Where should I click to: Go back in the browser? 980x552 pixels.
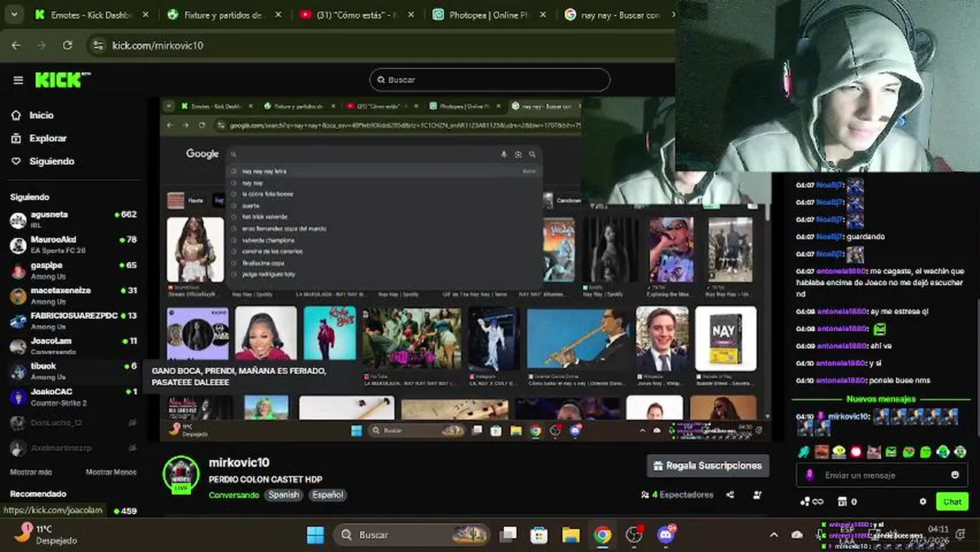coord(16,45)
